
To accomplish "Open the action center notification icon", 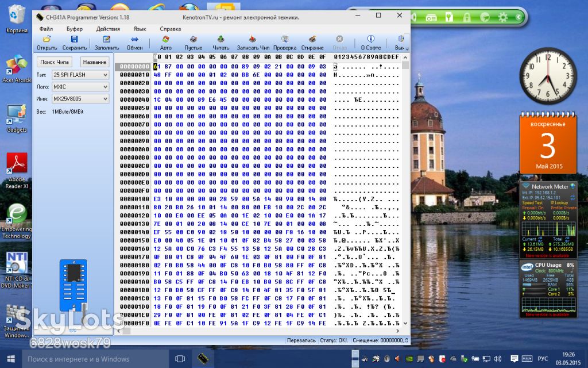I will [x=514, y=359].
